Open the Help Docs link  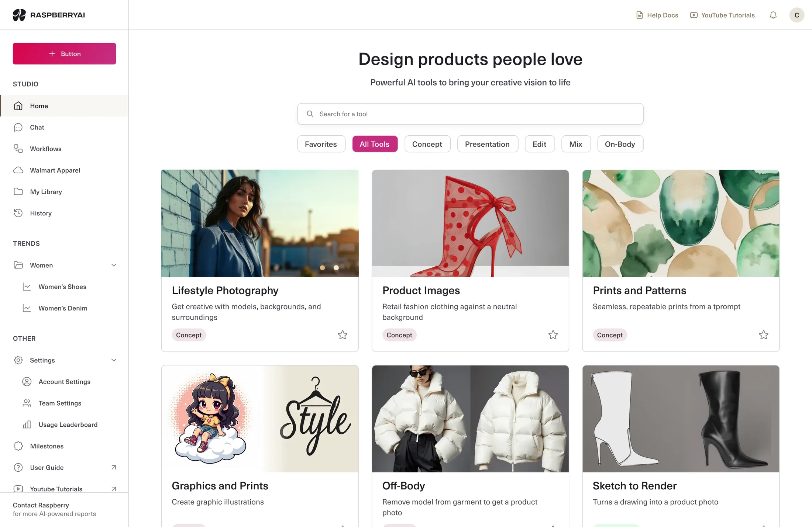tap(657, 15)
